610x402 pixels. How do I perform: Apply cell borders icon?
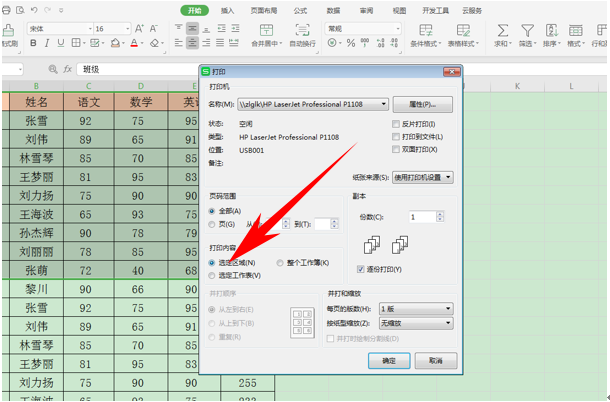[76, 43]
